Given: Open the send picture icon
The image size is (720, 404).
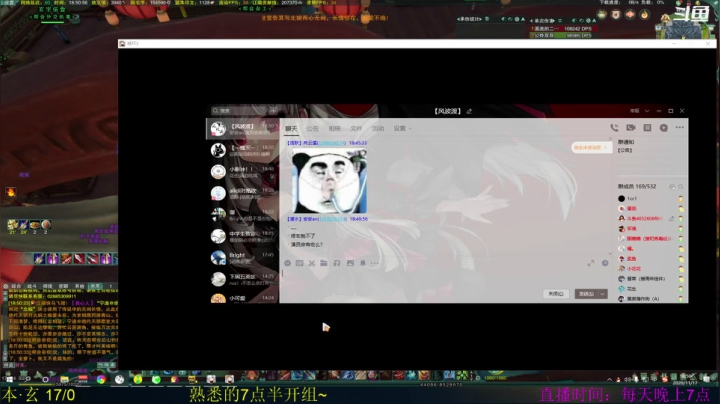Looking at the screenshot, I should [x=350, y=263].
